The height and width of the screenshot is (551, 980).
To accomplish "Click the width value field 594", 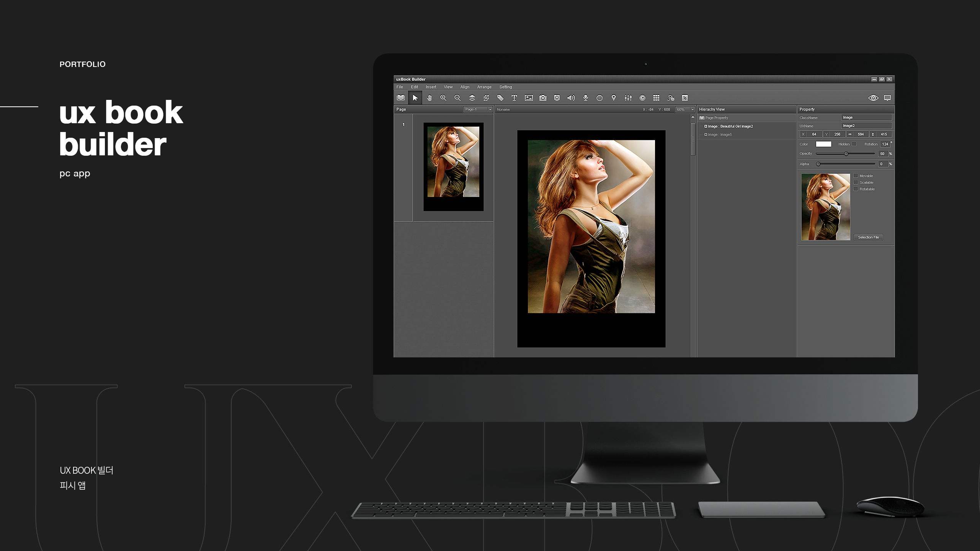I will coord(861,134).
